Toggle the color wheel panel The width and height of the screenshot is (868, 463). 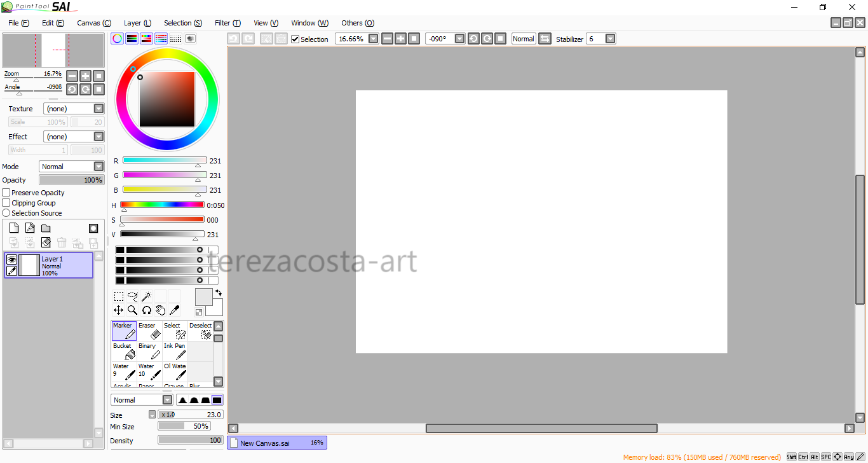[118, 39]
